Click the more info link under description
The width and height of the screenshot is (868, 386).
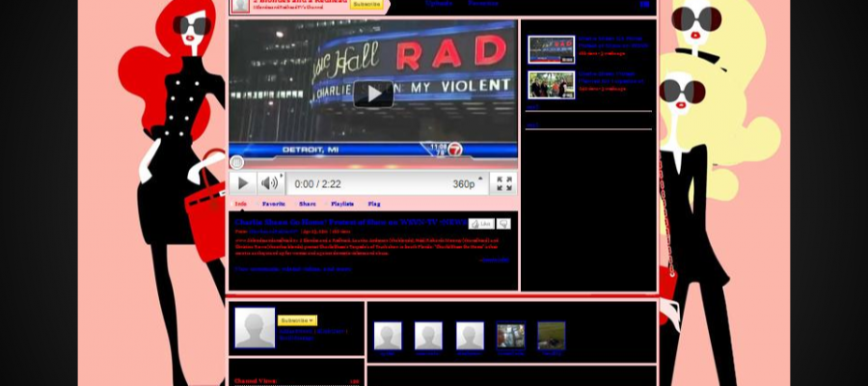(495, 260)
